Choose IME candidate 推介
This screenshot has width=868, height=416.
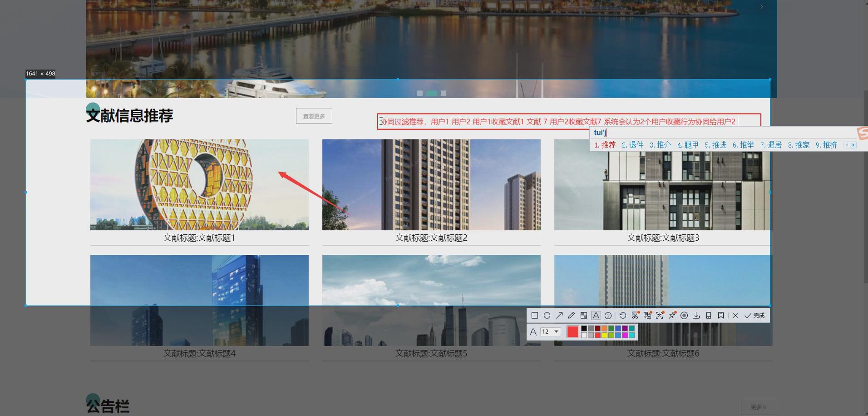(660, 145)
